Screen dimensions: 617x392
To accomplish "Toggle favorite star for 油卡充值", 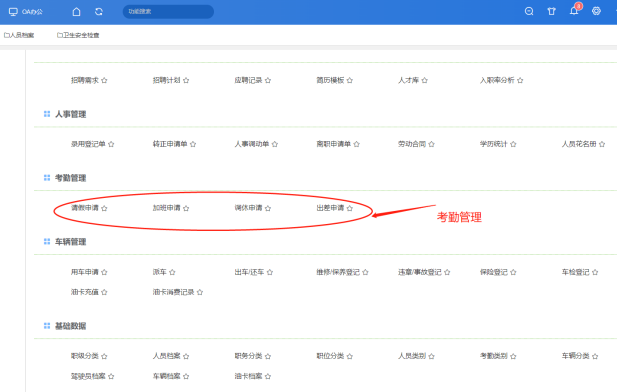I will (104, 292).
